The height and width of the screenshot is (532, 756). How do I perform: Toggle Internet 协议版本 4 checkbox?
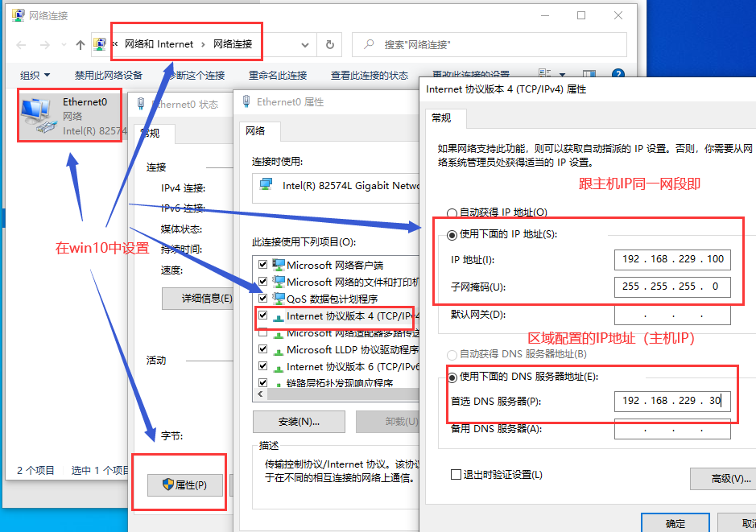[x=262, y=315]
